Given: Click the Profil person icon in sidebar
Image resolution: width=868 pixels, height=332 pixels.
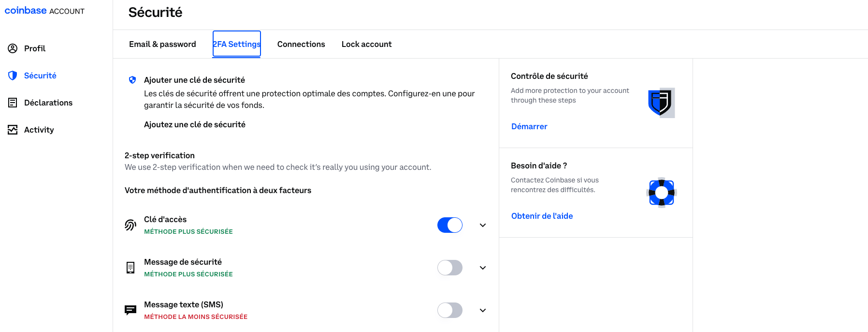Looking at the screenshot, I should [13, 48].
